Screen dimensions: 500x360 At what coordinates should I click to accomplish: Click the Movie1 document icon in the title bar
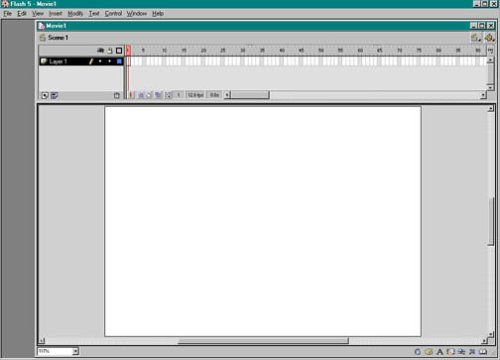[41, 26]
